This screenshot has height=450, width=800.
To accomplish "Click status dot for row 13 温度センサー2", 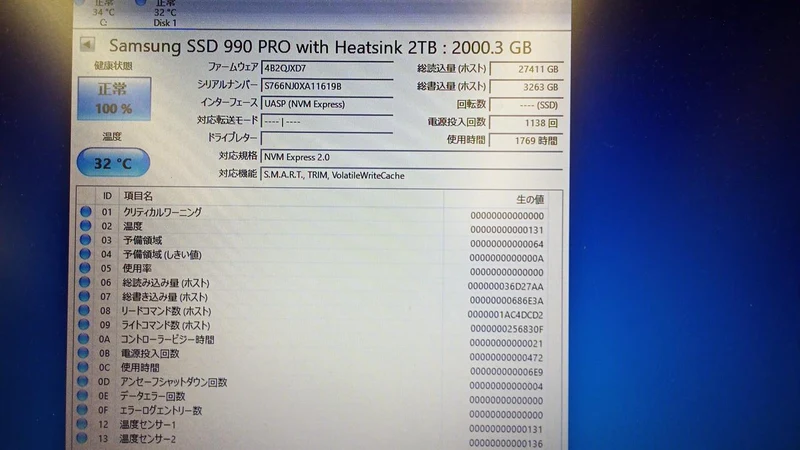I will tap(82, 438).
